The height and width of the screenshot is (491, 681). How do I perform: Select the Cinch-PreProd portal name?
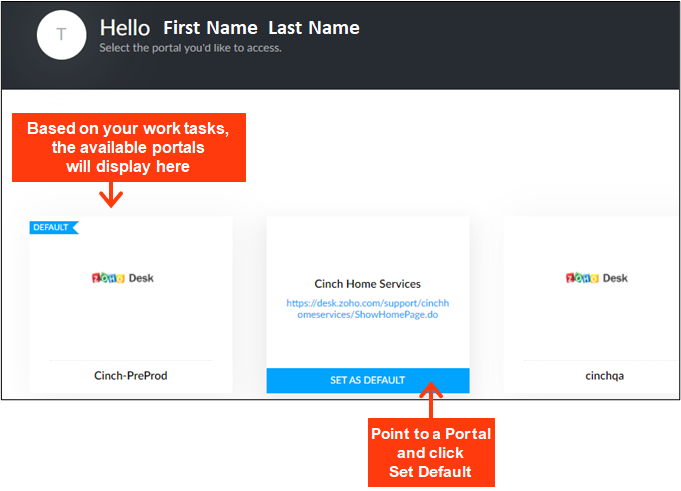coord(131,376)
